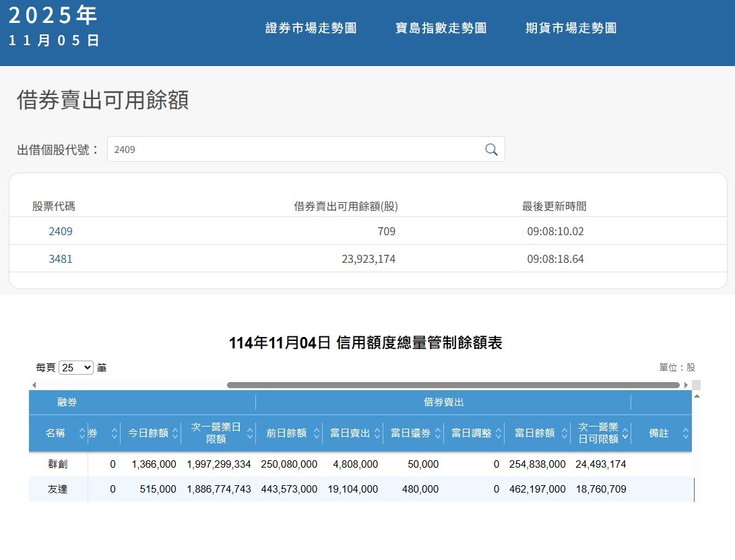Sort by 當日調整 column arrows
This screenshot has width=735, height=560.
(499, 433)
